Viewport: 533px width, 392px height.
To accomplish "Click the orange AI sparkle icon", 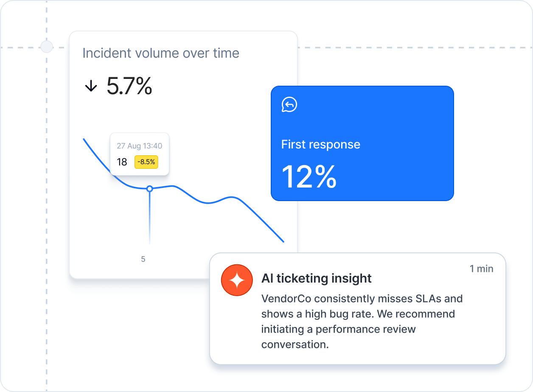I will [237, 280].
